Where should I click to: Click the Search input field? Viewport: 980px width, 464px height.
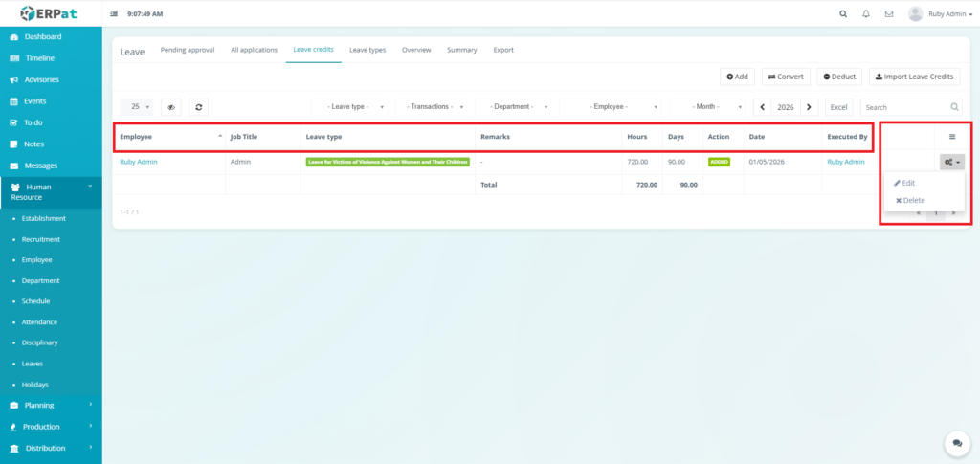(904, 107)
